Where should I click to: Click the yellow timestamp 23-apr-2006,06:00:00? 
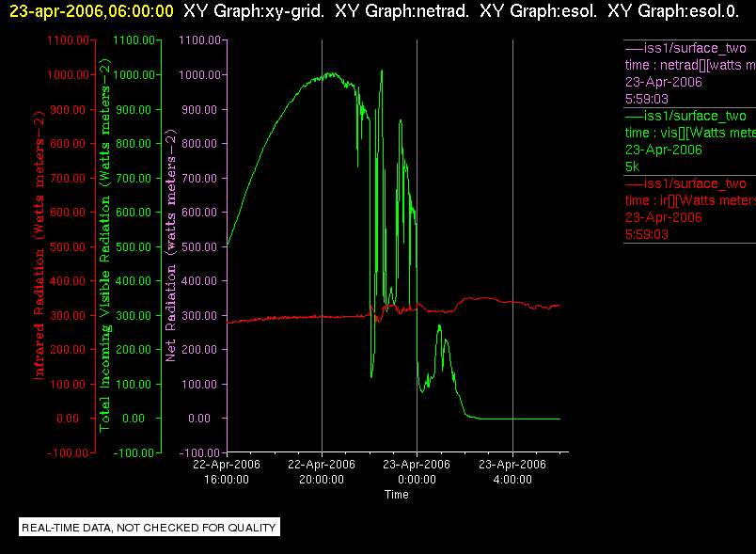point(91,11)
